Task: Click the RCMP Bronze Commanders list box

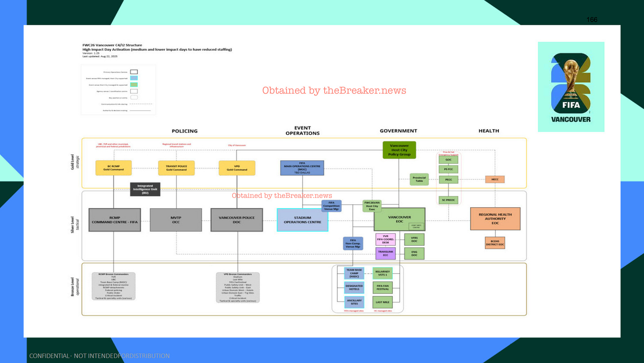Action: click(x=114, y=287)
